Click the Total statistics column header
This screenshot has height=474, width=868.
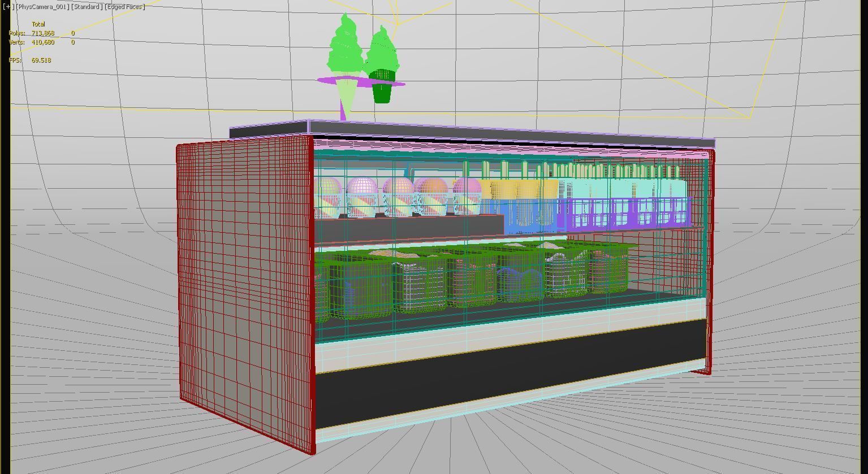click(x=38, y=24)
